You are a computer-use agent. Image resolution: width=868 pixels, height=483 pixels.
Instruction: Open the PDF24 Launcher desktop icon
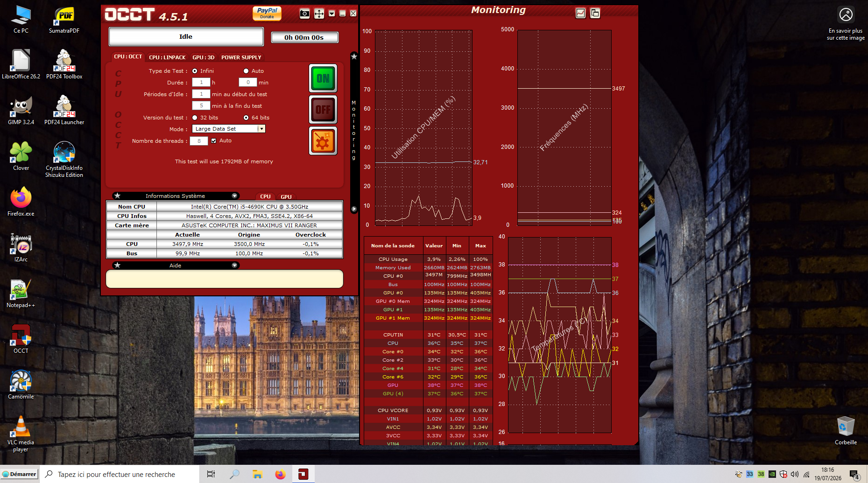point(64,110)
